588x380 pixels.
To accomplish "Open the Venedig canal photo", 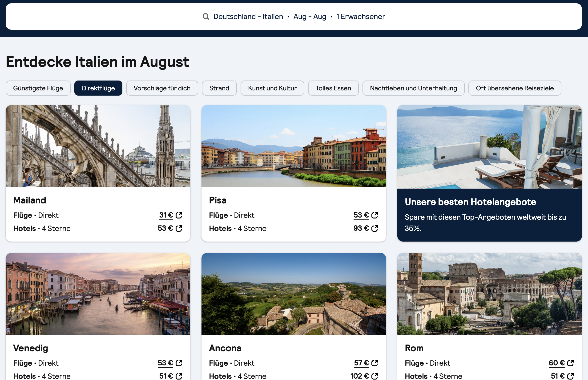I will coord(98,294).
